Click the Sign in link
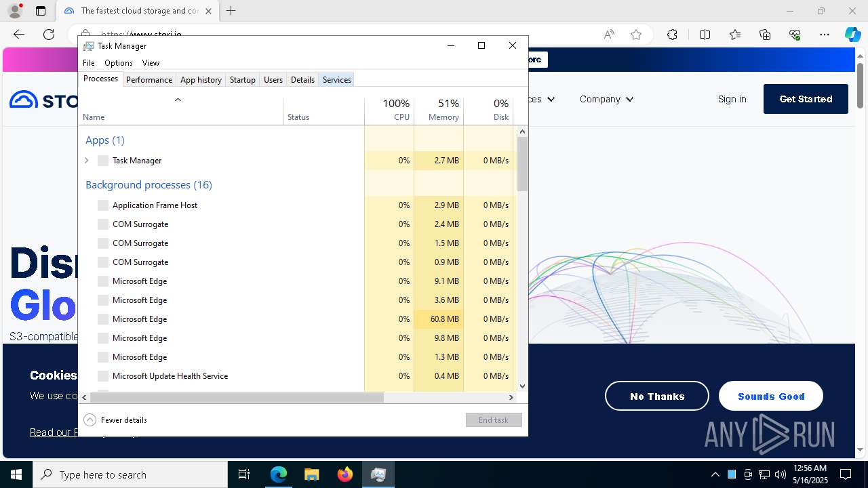868x488 pixels. click(732, 99)
